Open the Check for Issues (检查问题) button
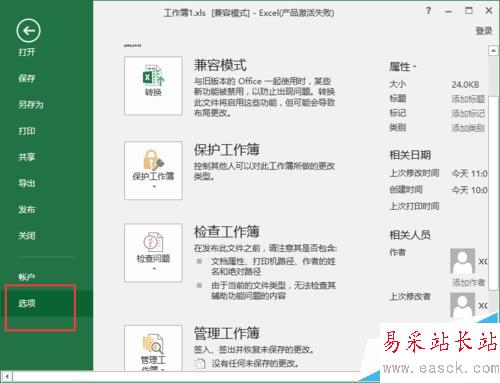Image resolution: width=500 pixels, height=383 pixels. pyautogui.click(x=153, y=253)
